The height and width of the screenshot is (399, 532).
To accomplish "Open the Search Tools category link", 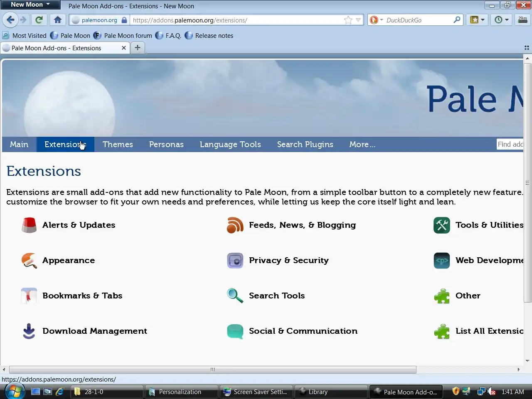I will (277, 296).
